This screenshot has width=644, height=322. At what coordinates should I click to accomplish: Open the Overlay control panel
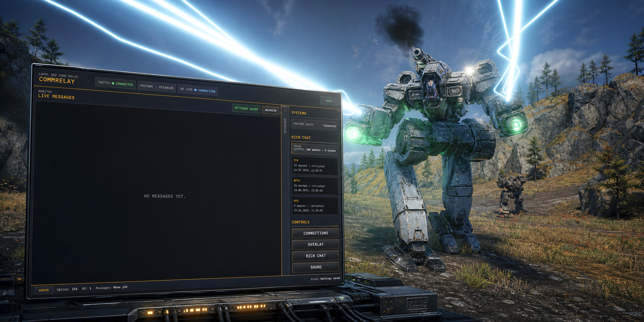coord(315,244)
